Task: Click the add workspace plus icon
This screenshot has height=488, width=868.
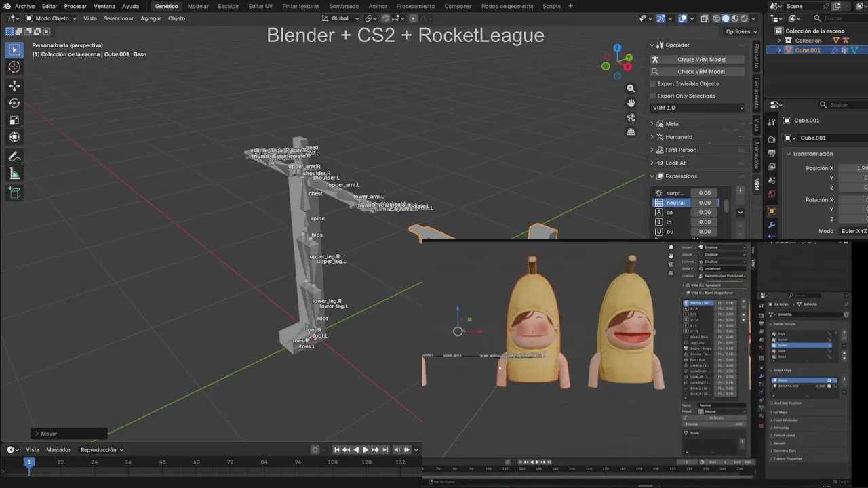Action: click(x=570, y=6)
